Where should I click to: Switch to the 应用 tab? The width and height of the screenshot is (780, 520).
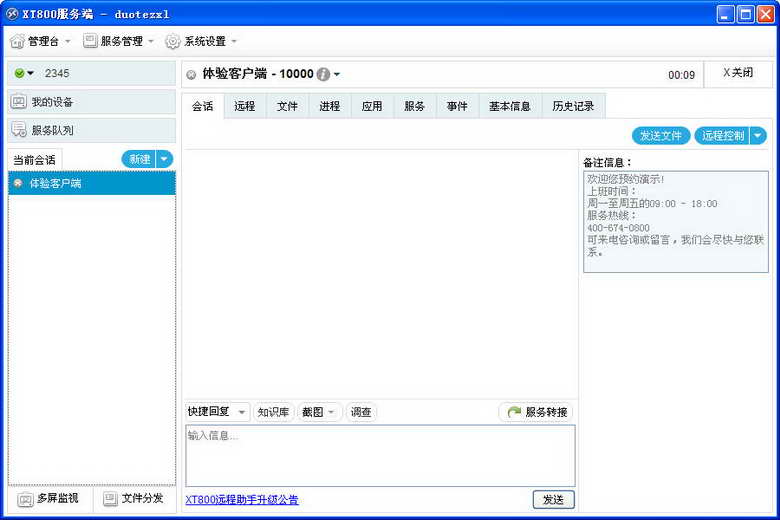[372, 106]
